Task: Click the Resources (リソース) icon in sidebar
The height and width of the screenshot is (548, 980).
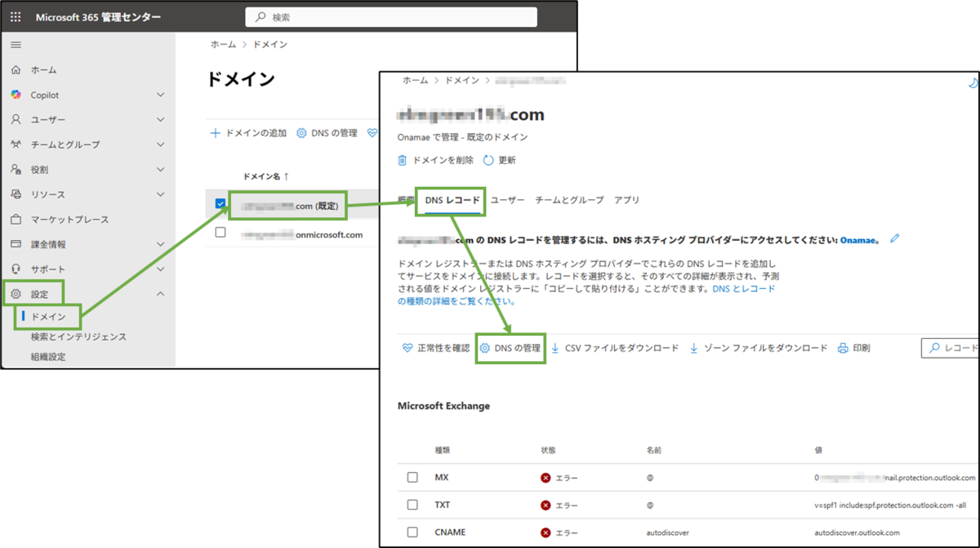Action: [16, 194]
